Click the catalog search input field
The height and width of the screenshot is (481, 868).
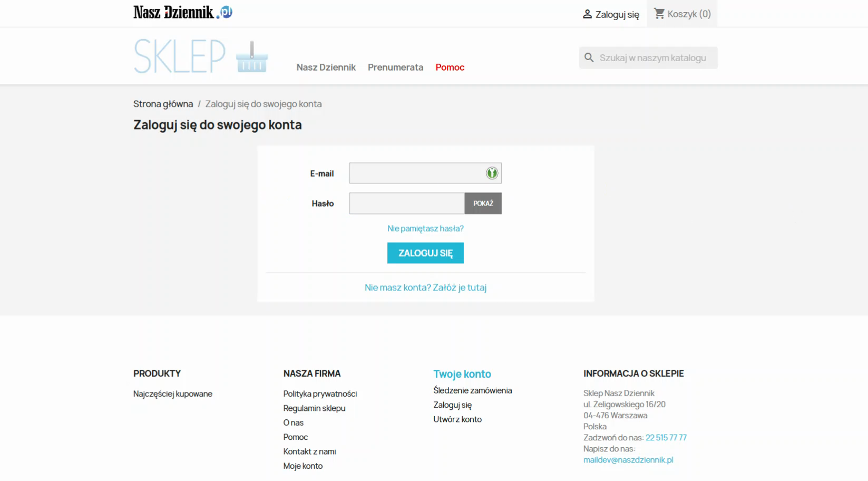pos(654,57)
